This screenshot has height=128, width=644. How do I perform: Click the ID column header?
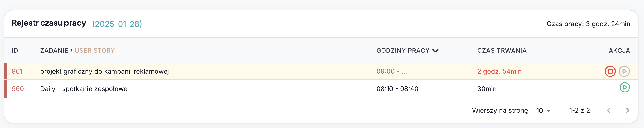pos(15,51)
